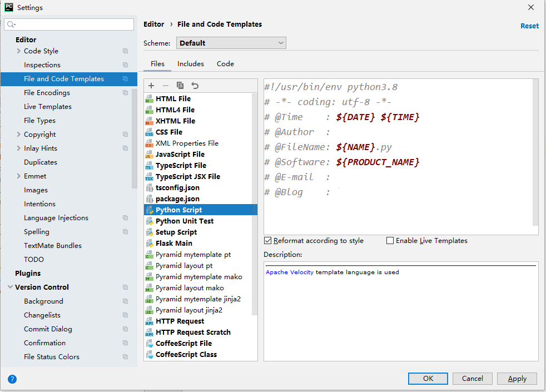
Task: Click the CSS File template icon
Action: point(149,132)
